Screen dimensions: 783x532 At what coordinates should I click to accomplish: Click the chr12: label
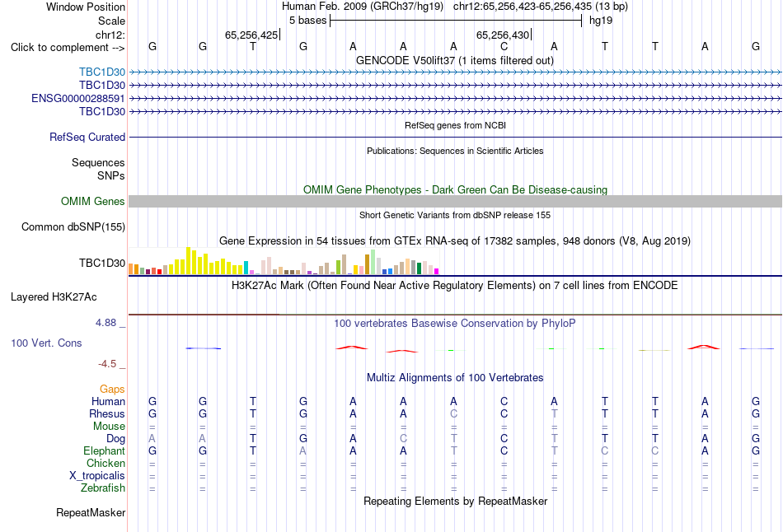coord(110,35)
